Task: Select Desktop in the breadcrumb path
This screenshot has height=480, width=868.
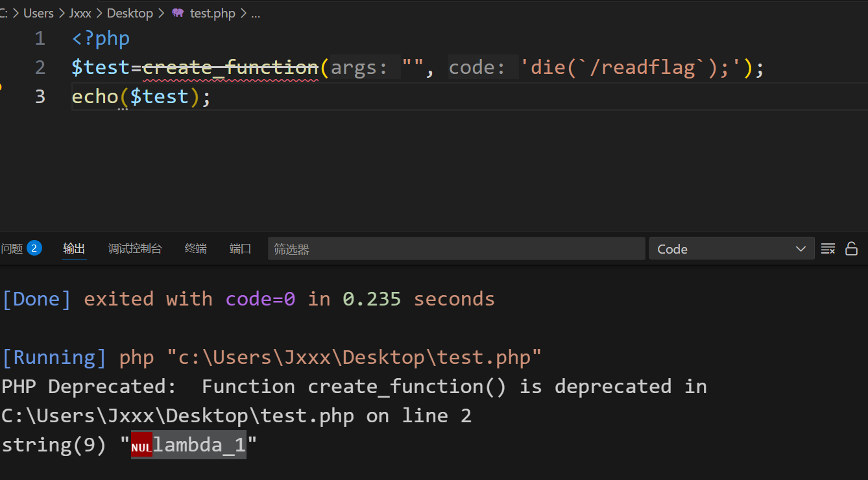Action: click(130, 14)
